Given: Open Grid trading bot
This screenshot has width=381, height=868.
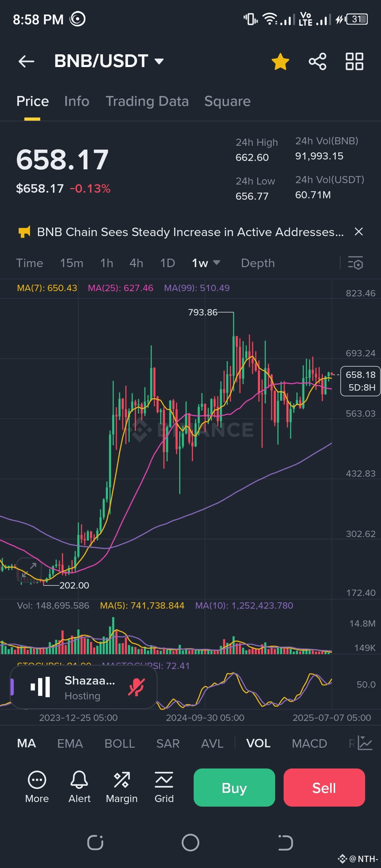Looking at the screenshot, I should pyautogui.click(x=164, y=788).
